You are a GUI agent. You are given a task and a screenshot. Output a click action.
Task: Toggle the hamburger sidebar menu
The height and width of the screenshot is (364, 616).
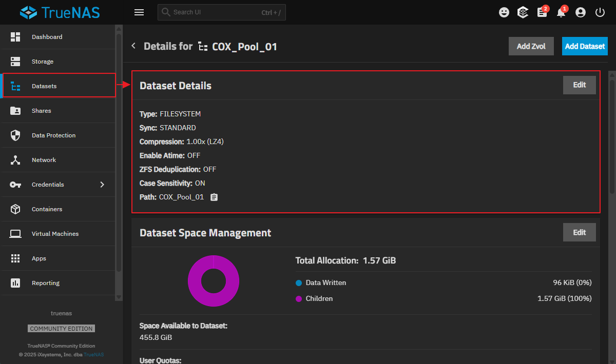coord(139,12)
